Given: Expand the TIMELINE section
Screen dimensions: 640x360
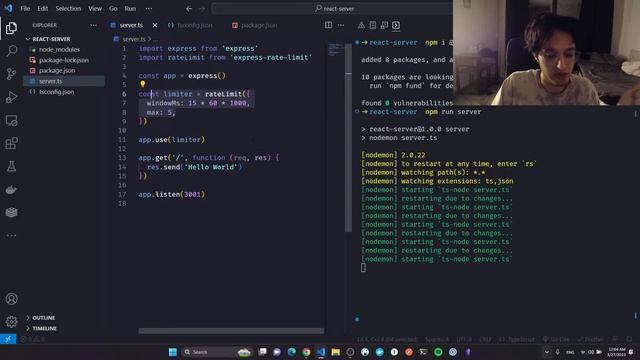Looking at the screenshot, I should 44,328.
